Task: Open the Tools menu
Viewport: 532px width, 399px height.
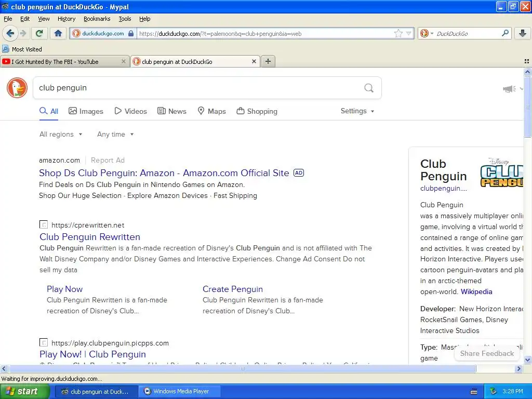Action: [125, 19]
